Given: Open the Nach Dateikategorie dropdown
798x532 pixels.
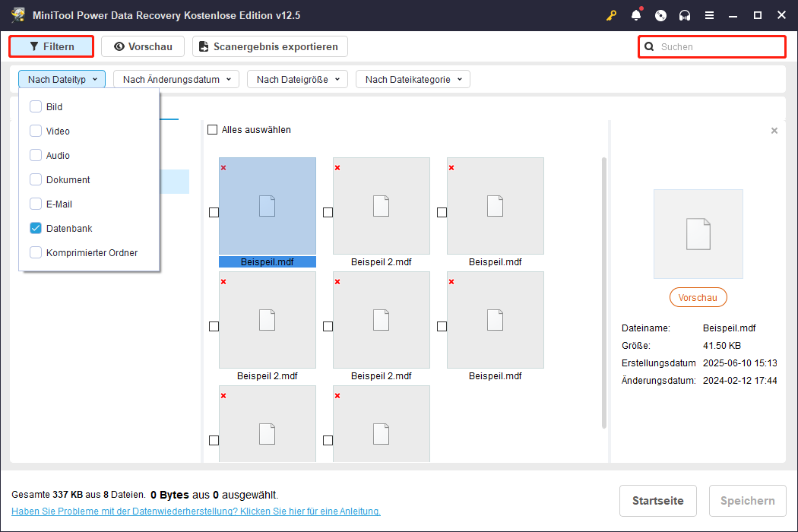Looking at the screenshot, I should 413,79.
